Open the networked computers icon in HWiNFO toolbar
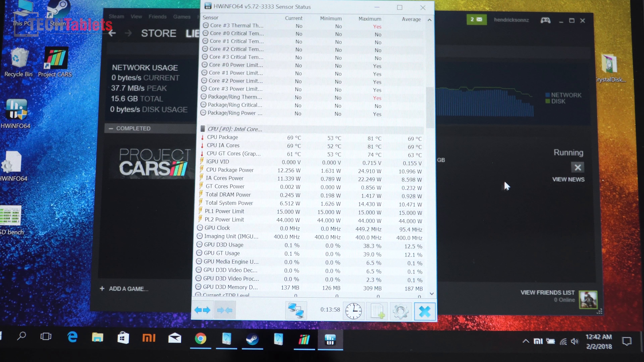The width and height of the screenshot is (644, 362). 296,310
